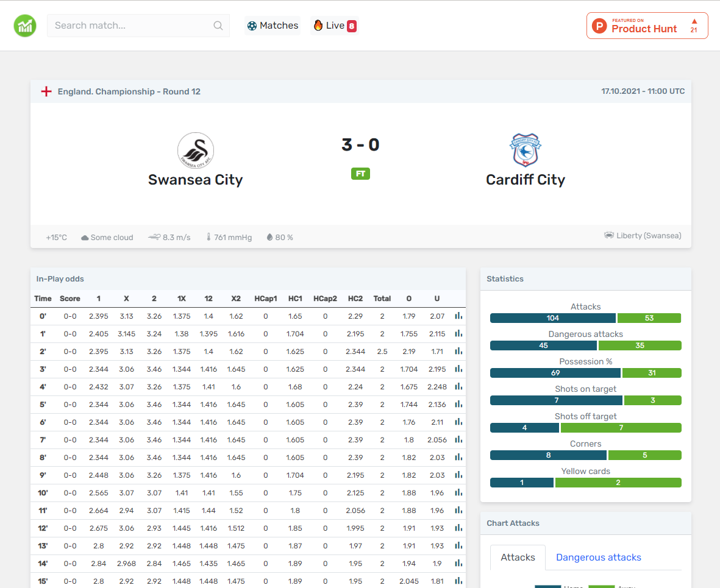Screen dimensions: 720x588
Task: Click the stadium icon beside Liberty (Swansea)
Action: [609, 235]
